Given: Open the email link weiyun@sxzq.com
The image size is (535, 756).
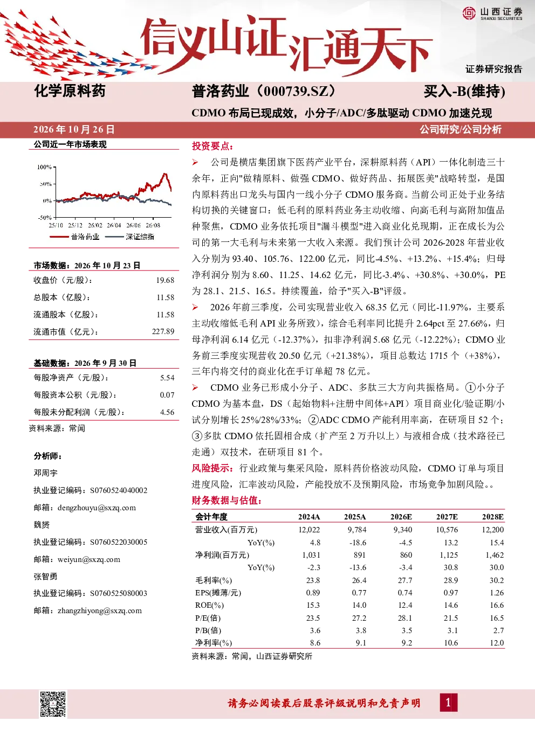Looking at the screenshot, I should [89, 559].
